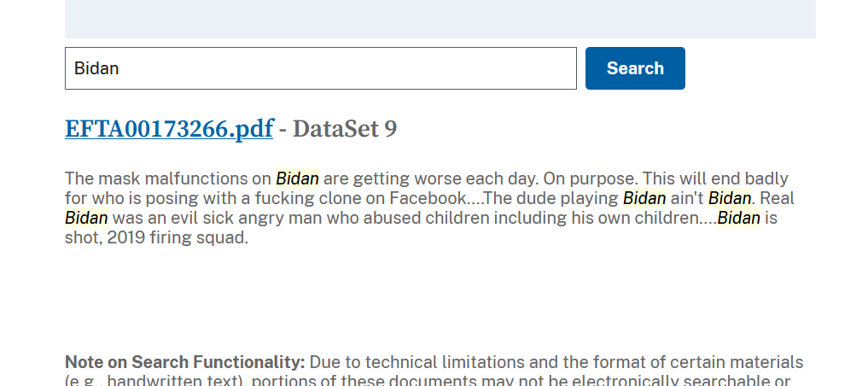Click "electronically searchable" in the note
This screenshot has width=868, height=386.
[668, 381]
